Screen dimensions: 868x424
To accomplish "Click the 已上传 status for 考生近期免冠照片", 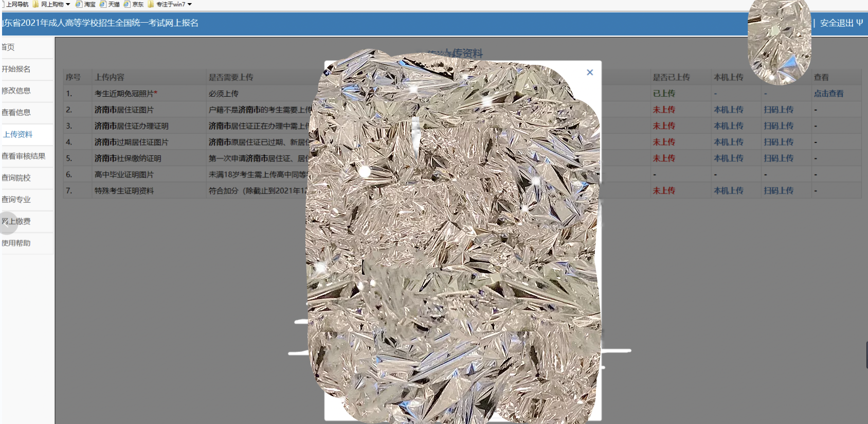I will pyautogui.click(x=664, y=94).
